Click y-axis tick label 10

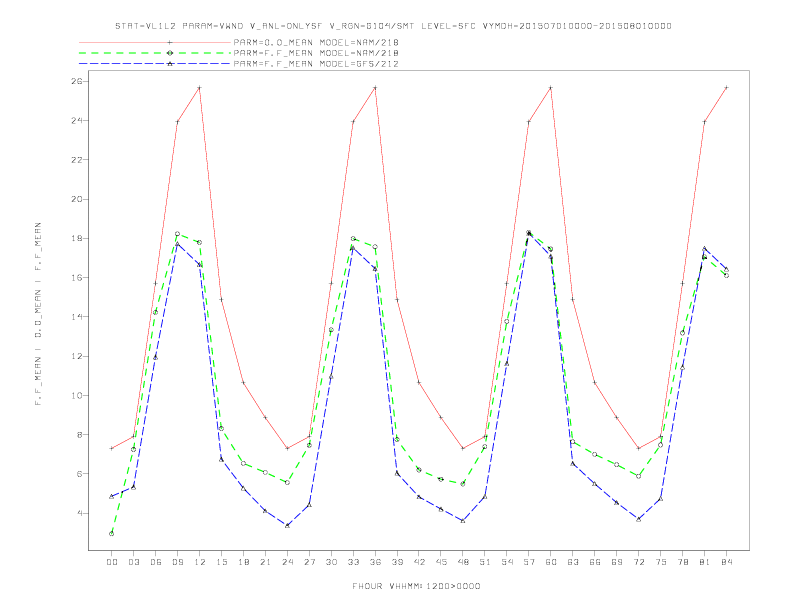77,395
